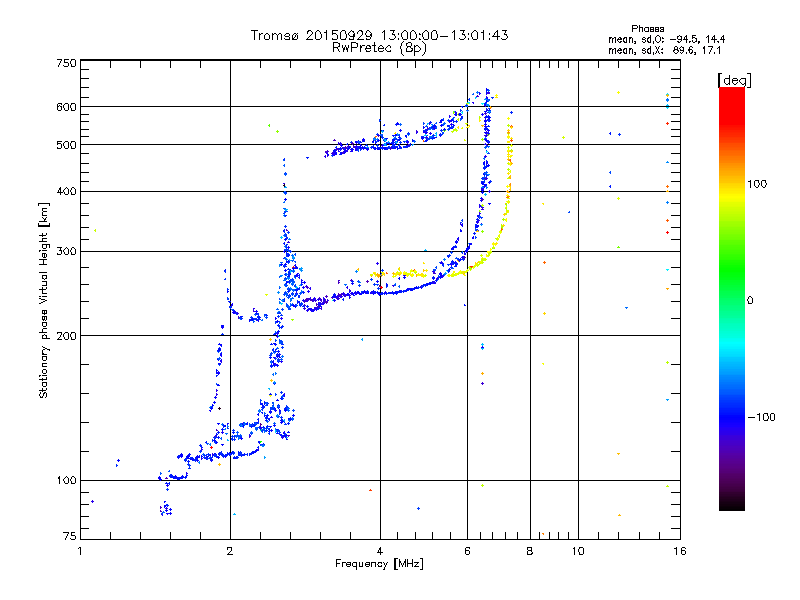Image resolution: width=800 pixels, height=600 pixels.
Task: Click the y-axis tick label '750'
Action: 66,63
